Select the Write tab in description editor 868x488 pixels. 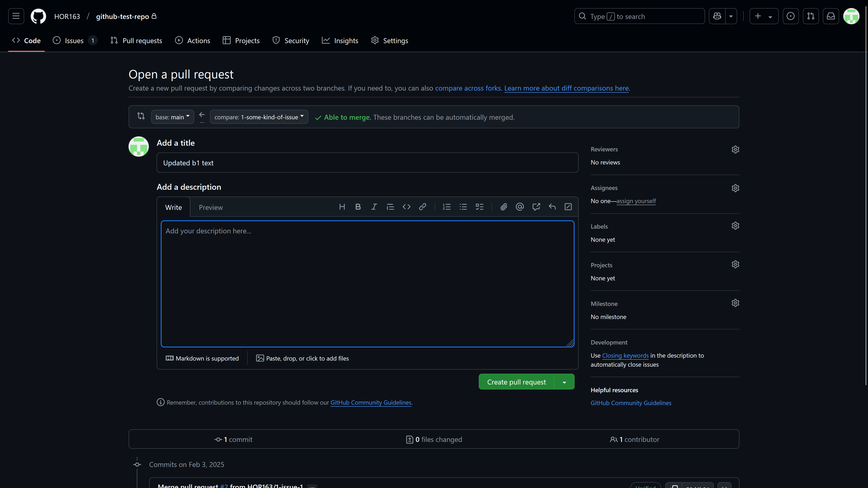[x=174, y=207]
